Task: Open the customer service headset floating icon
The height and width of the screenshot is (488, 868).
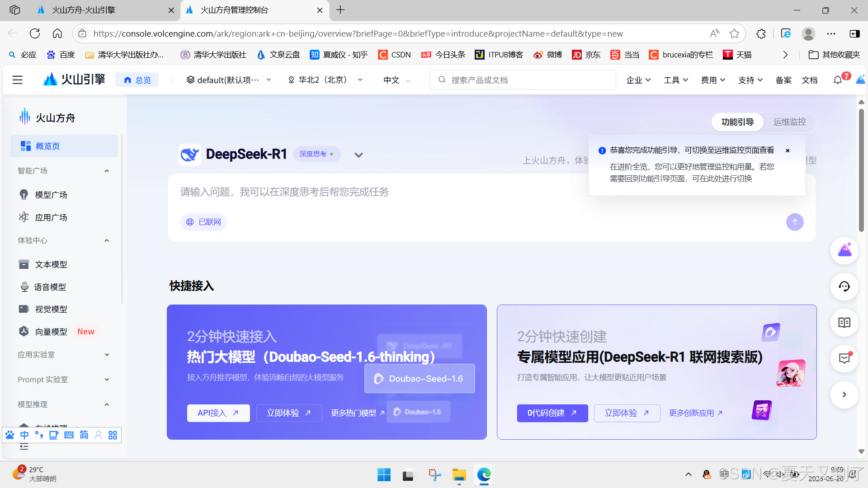Action: click(844, 286)
